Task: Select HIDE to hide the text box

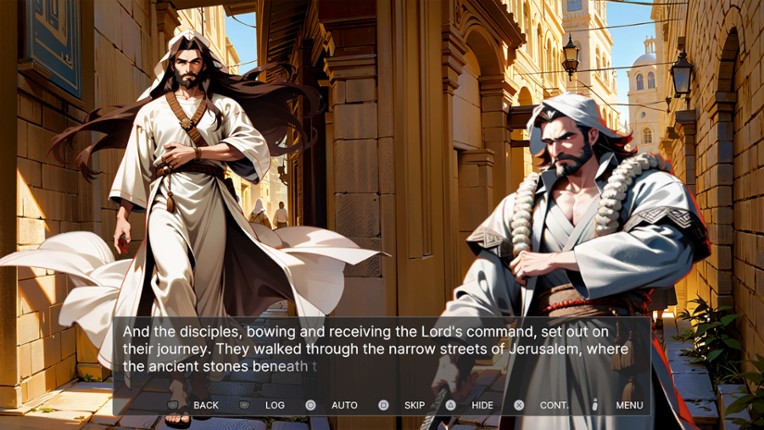Action: point(482,405)
